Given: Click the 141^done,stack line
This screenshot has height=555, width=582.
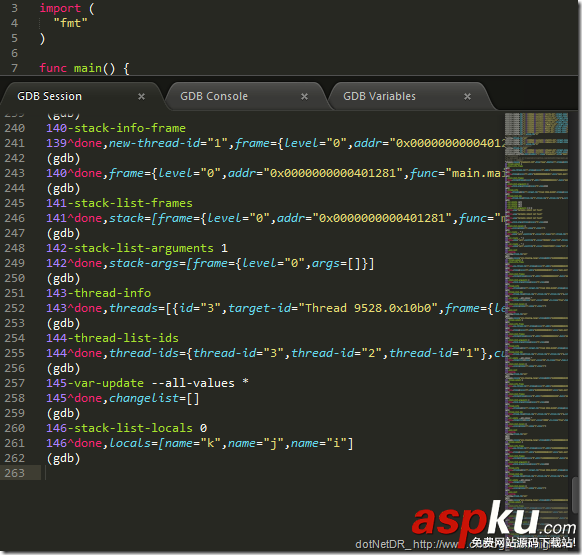Looking at the screenshot, I should click(x=275, y=218).
